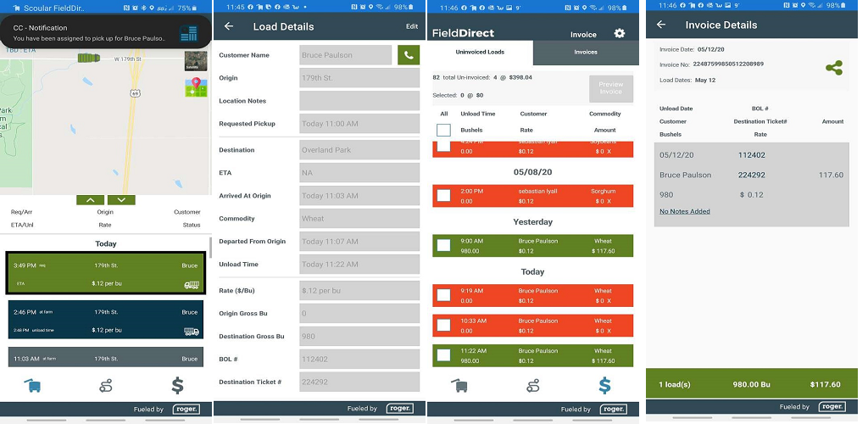Tap the map pin location icon
The height and width of the screenshot is (424, 868).
[196, 87]
